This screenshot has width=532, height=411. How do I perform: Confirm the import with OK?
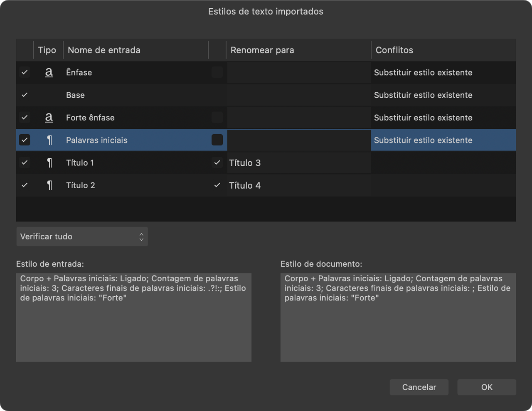(x=487, y=387)
